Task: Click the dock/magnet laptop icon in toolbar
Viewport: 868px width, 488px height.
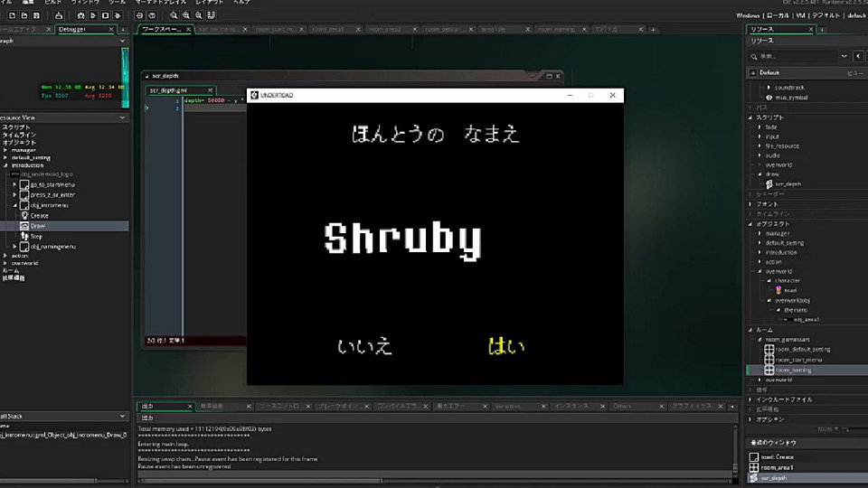Action: pyautogui.click(x=211, y=15)
